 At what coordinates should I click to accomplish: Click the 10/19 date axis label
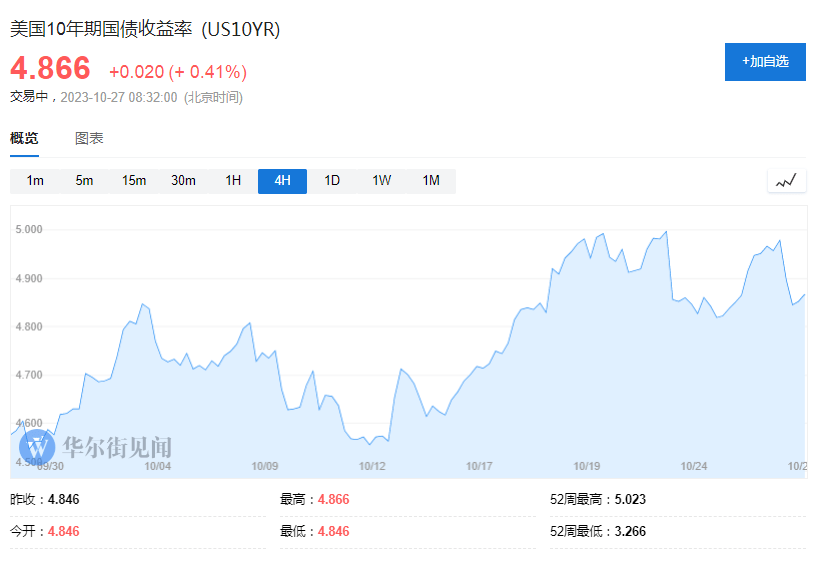587,466
